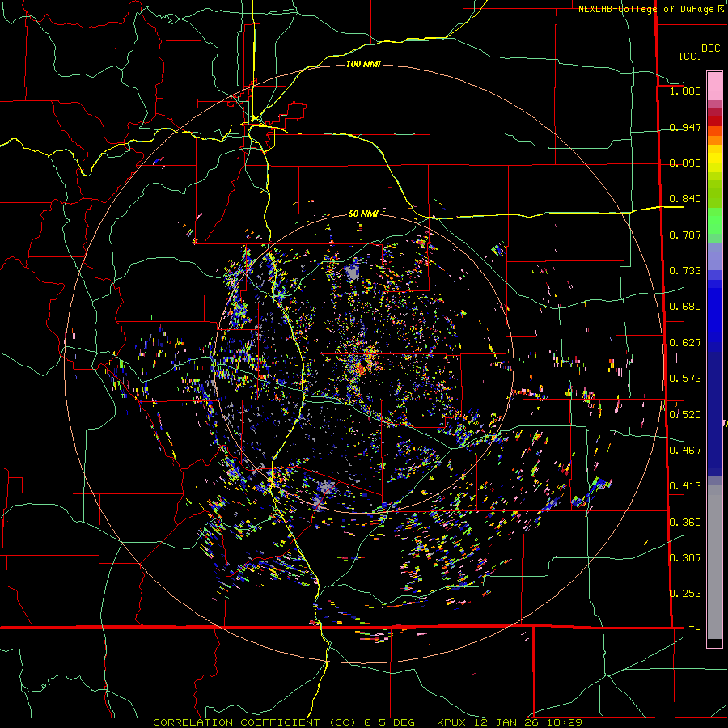Click the Correlation Coefficient product caption at bottom
Screen dimensions: 728x728
click(367, 722)
